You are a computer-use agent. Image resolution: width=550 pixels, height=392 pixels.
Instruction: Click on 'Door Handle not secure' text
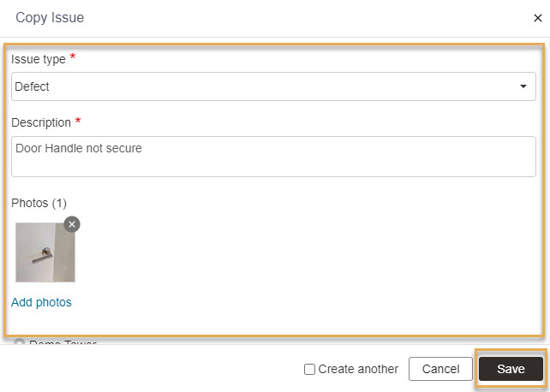click(79, 148)
